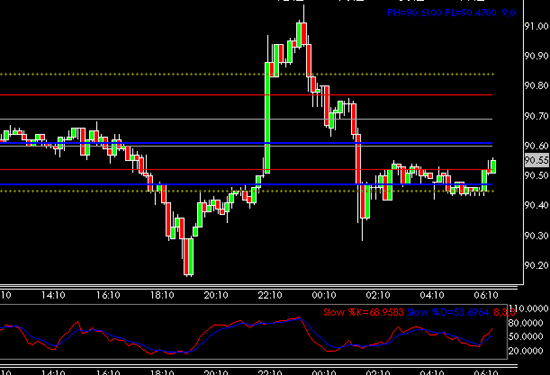Select the 20.0000 stochastic scale label
Image resolution: width=550 pixels, height=375 pixels.
(x=525, y=350)
